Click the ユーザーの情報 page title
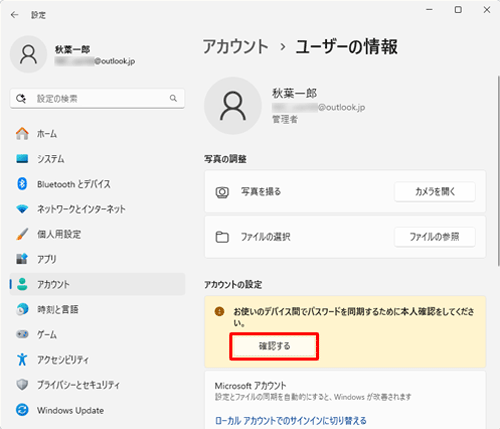This screenshot has height=429, width=500. coord(347,46)
